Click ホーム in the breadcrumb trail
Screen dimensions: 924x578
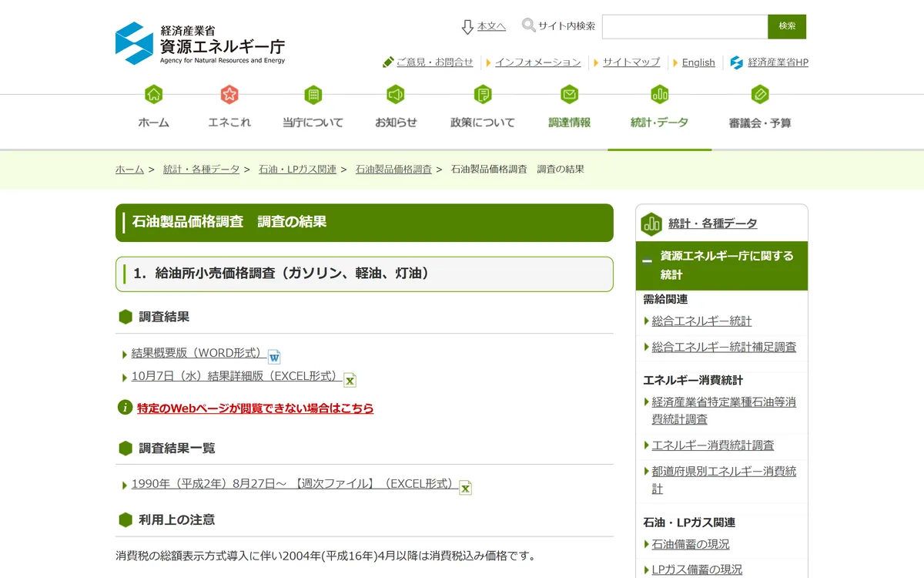[129, 169]
